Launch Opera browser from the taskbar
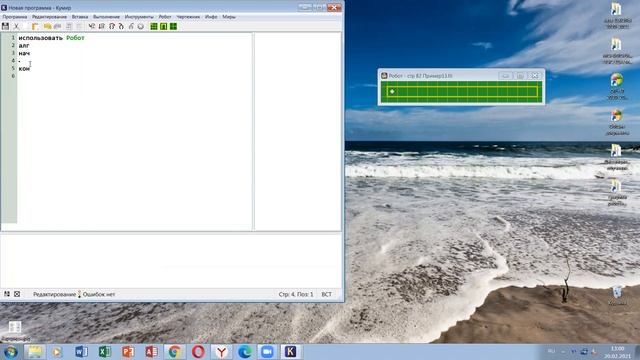The width and height of the screenshot is (640, 360). pos(198,351)
